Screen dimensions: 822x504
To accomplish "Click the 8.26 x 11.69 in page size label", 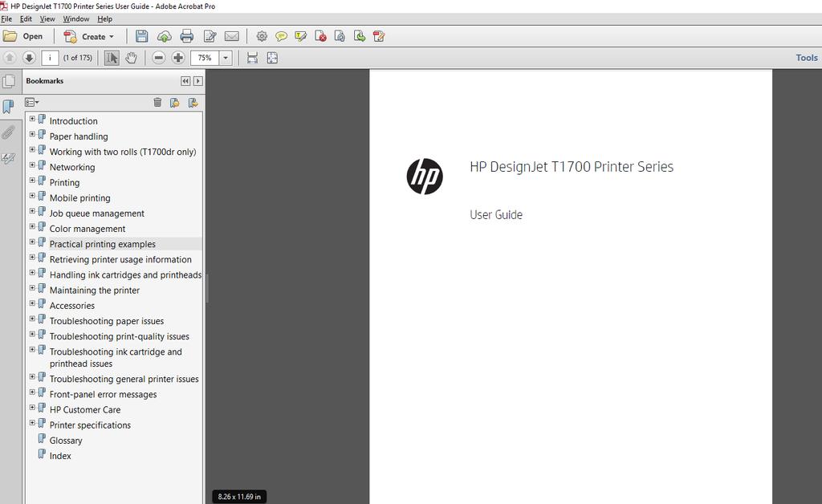I will (x=239, y=497).
